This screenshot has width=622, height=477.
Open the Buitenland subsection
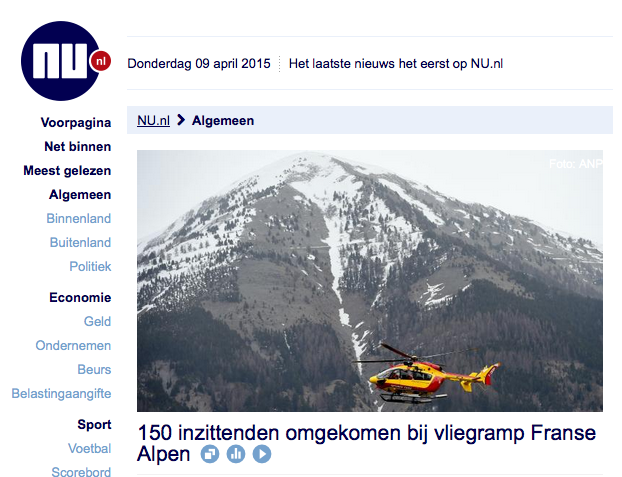tap(80, 242)
